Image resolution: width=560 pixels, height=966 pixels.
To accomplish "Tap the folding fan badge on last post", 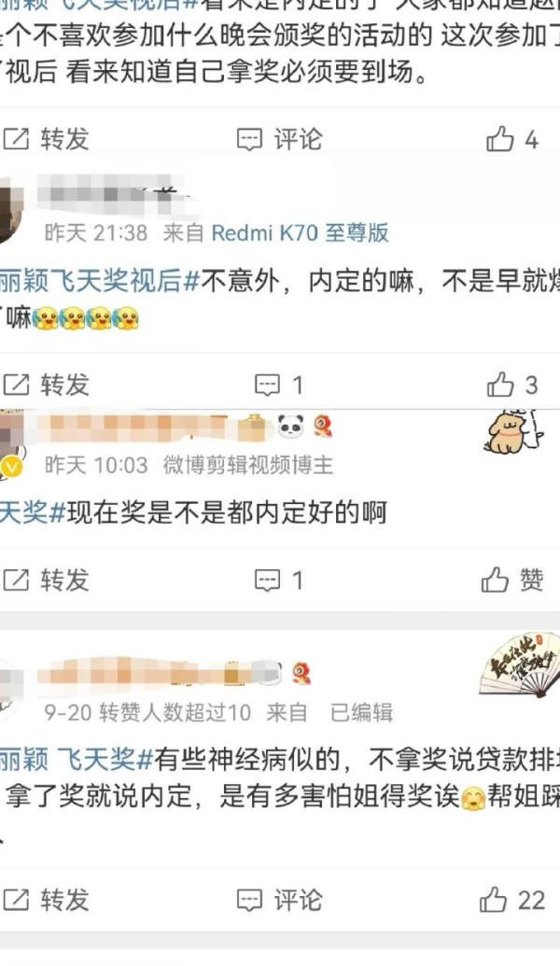I will [519, 665].
